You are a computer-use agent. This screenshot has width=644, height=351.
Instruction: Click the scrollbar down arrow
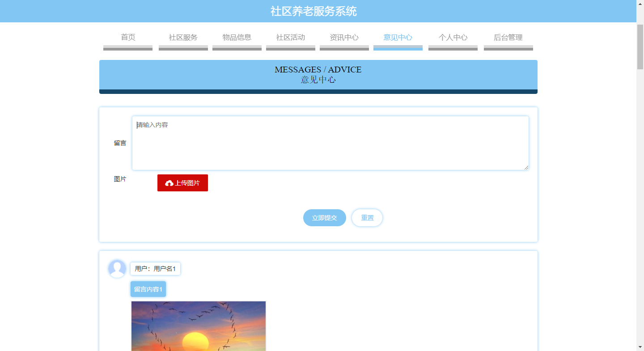pos(640,347)
